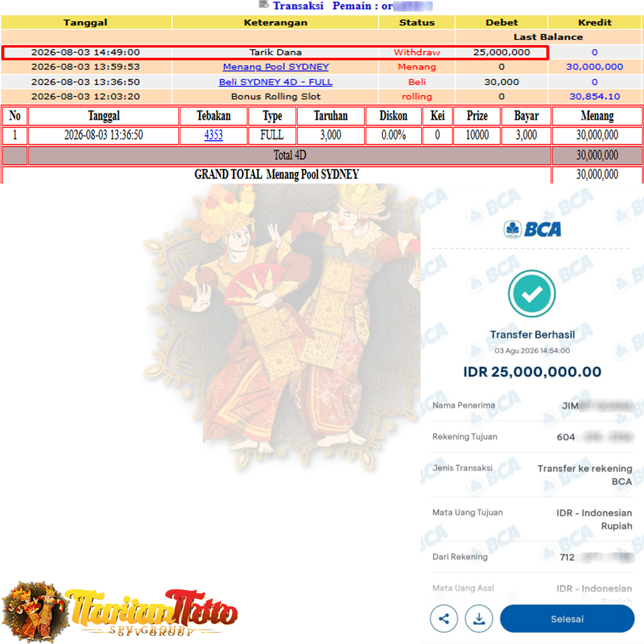Click the Rekening Tujuan label
Viewport: 644px width, 644px height.
pos(465,437)
